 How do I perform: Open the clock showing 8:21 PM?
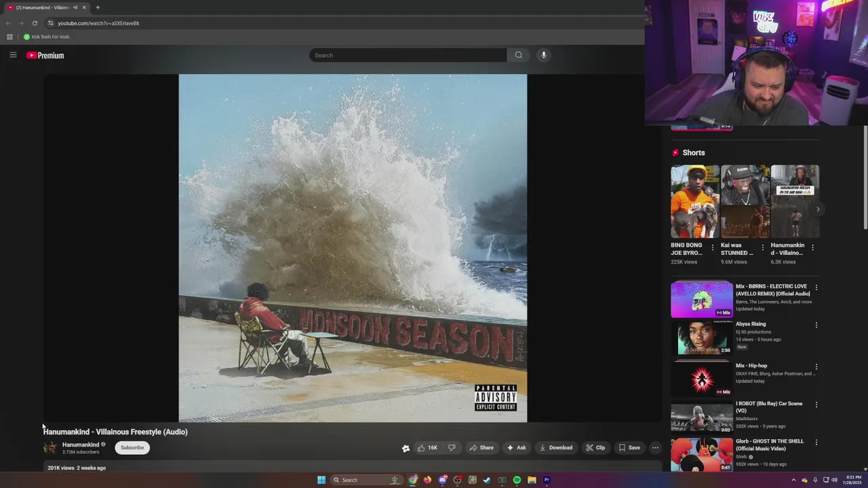point(853,480)
